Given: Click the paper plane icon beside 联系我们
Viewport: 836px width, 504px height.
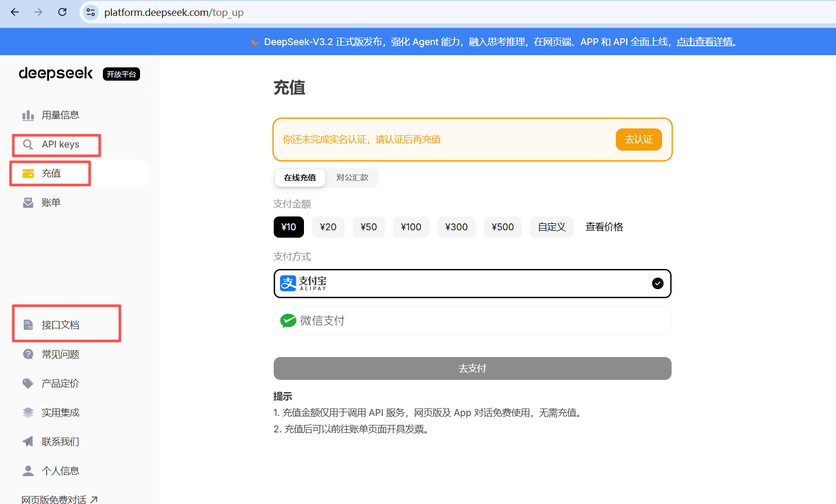Looking at the screenshot, I should [28, 441].
